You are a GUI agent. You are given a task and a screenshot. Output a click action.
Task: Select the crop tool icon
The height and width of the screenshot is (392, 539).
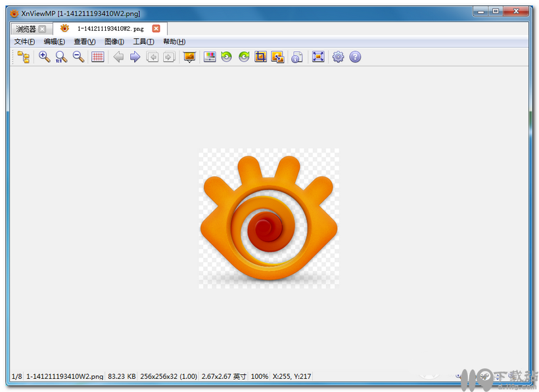261,57
